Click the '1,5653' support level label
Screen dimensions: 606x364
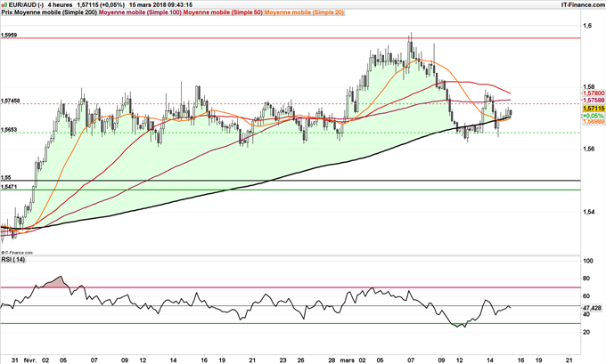pos(9,130)
